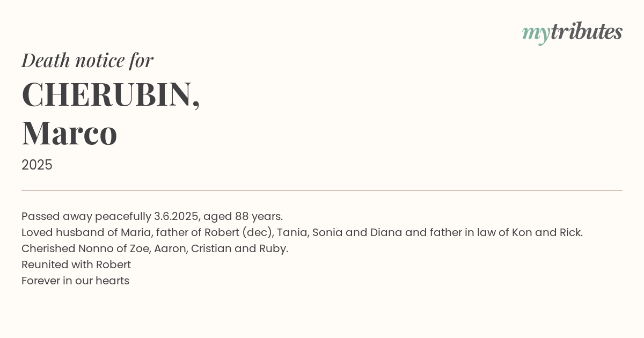The image size is (644, 338).
Task: Click the mytributes logo
Action: click(x=572, y=33)
